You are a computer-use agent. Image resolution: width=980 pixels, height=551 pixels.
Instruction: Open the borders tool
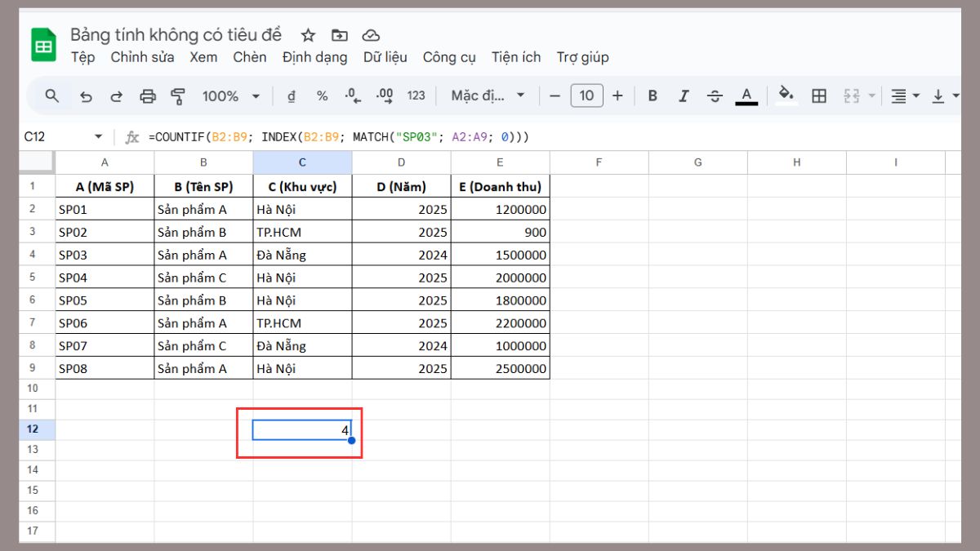pyautogui.click(x=819, y=96)
